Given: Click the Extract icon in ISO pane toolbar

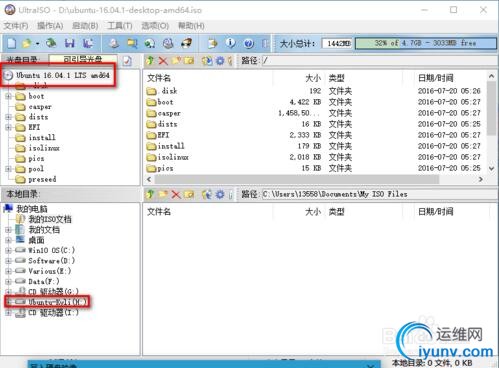Looking at the screenshot, I should click(x=207, y=61).
